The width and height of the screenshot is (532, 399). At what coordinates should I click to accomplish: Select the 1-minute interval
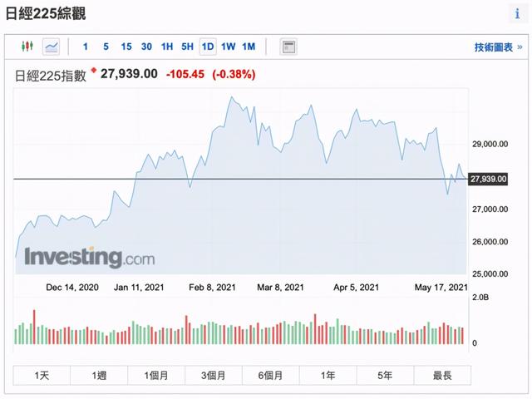pos(85,47)
